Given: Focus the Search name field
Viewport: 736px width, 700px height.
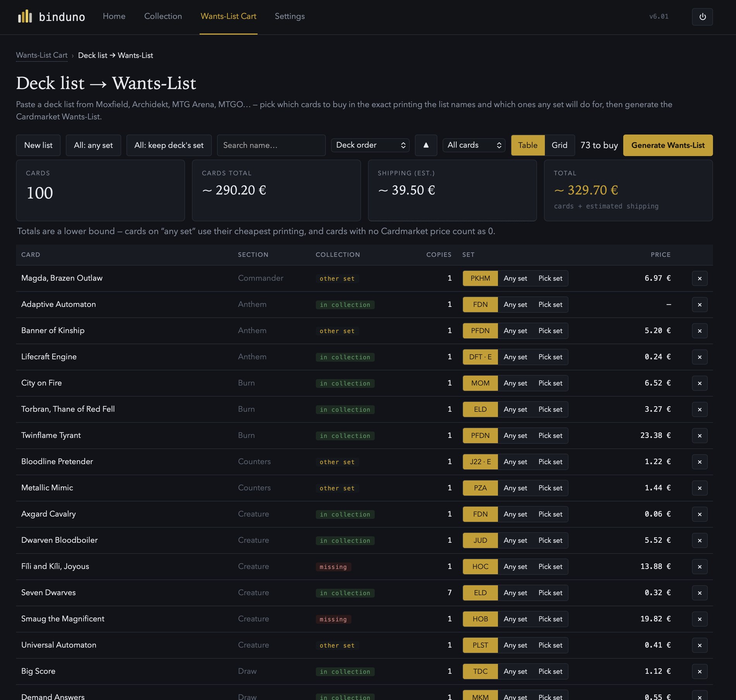Looking at the screenshot, I should pos(271,145).
